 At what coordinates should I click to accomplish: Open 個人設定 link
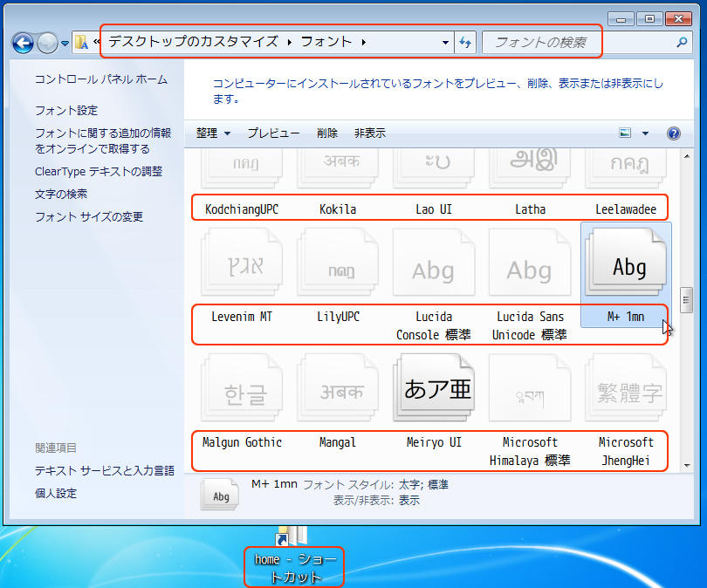(x=56, y=494)
